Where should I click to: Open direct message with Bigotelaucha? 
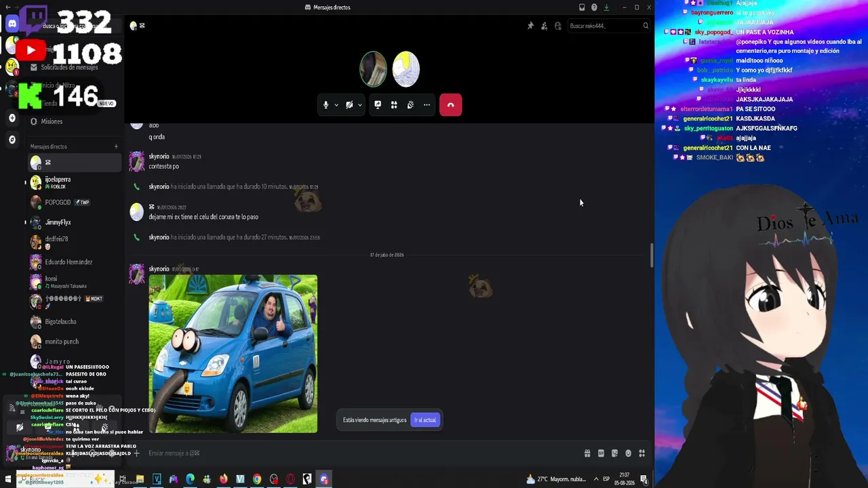coord(75,322)
